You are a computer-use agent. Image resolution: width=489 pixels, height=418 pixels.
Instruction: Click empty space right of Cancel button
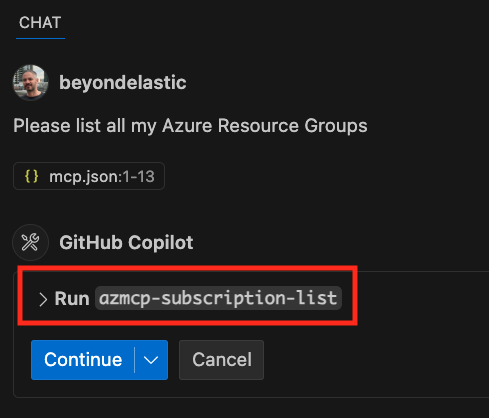coord(373,360)
